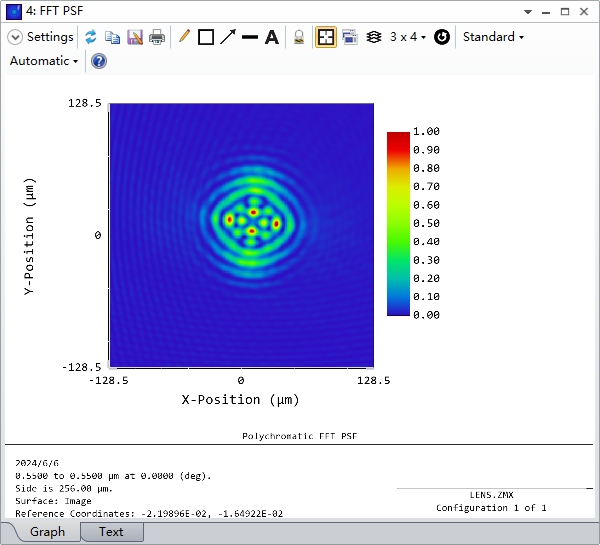The width and height of the screenshot is (600, 545).
Task: Click the 0.50 color scale value
Action: pyautogui.click(x=426, y=223)
